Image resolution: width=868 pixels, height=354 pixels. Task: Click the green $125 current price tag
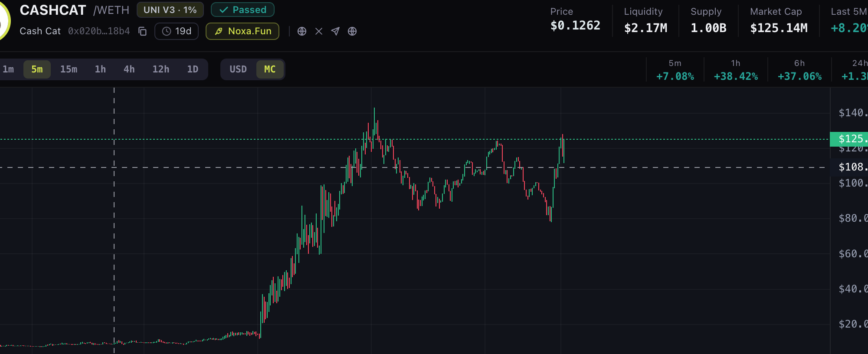point(849,139)
